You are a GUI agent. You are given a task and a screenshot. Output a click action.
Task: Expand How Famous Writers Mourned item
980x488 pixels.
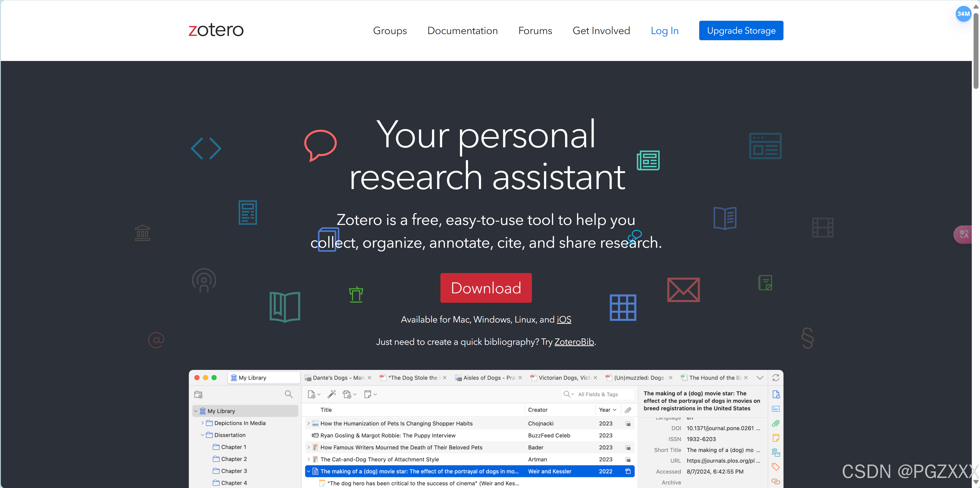point(308,447)
